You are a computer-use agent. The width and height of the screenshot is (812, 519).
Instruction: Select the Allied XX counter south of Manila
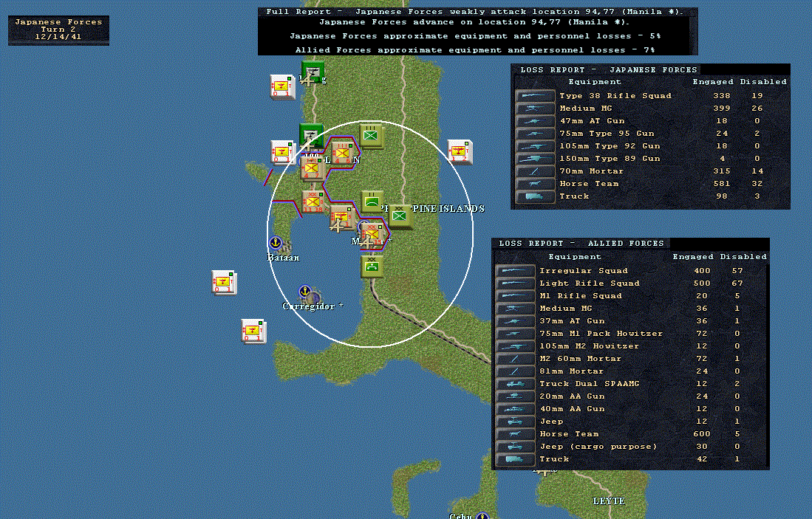372,267
